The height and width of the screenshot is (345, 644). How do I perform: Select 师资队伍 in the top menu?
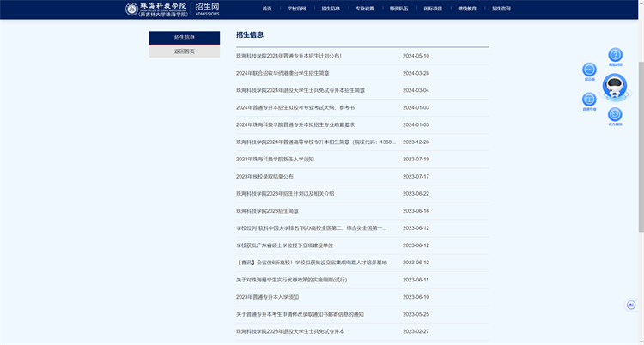[399, 9]
